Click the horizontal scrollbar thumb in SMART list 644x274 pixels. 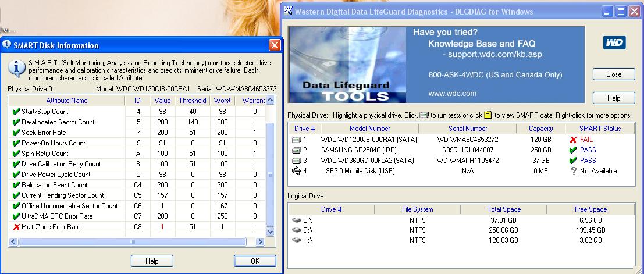[133, 242]
